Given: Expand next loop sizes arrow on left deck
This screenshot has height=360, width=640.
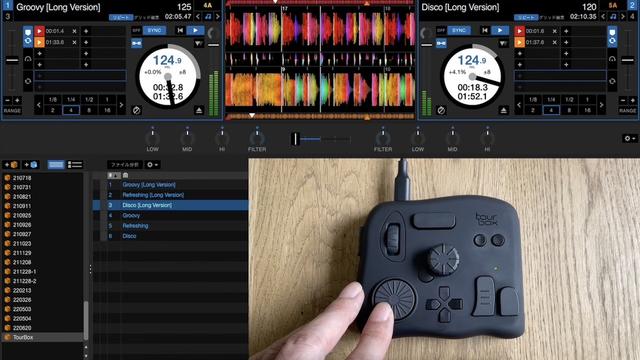Looking at the screenshot, I should pyautogui.click(x=121, y=105).
